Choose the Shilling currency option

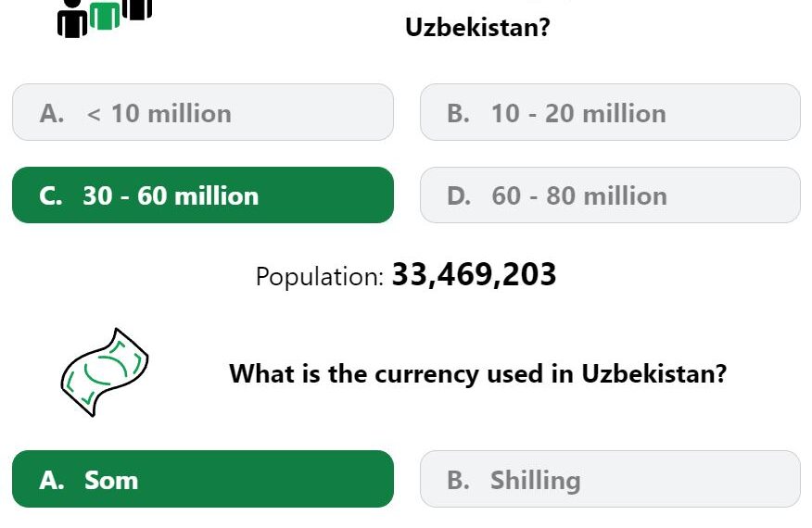[x=610, y=479]
